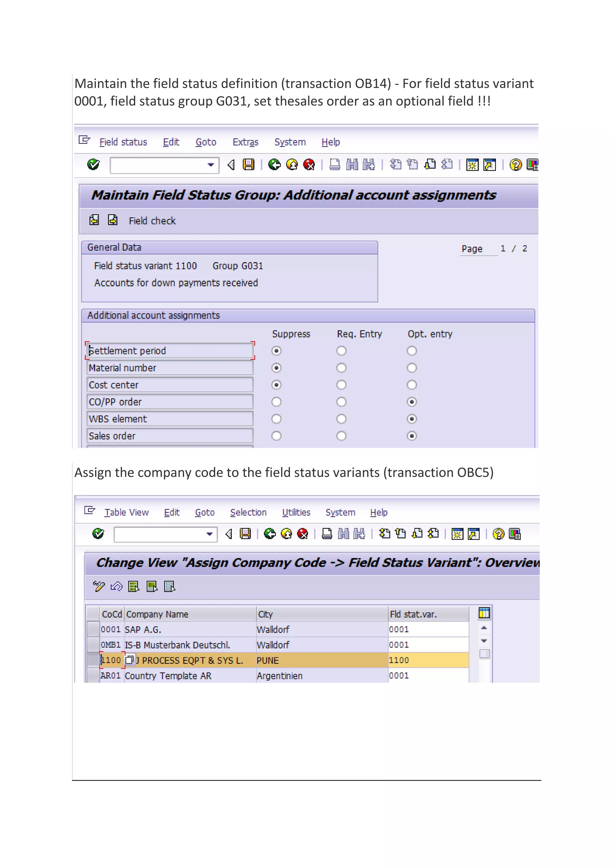
Task: Click CoCd column header
Action: coord(112,614)
